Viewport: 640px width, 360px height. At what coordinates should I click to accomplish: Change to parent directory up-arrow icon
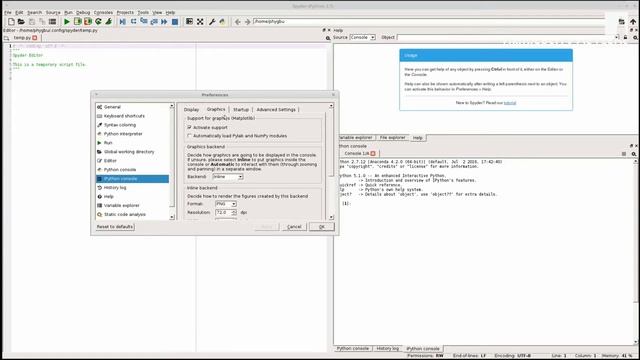point(633,22)
